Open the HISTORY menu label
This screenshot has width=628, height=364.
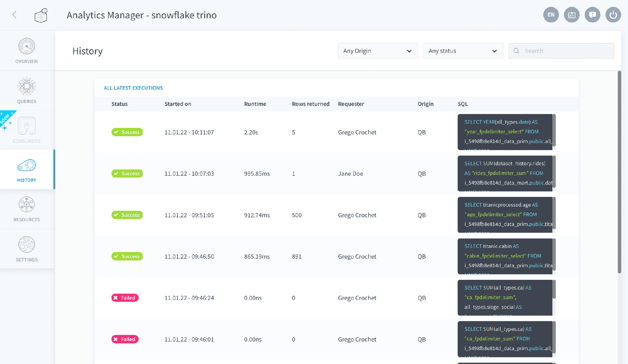[x=27, y=180]
